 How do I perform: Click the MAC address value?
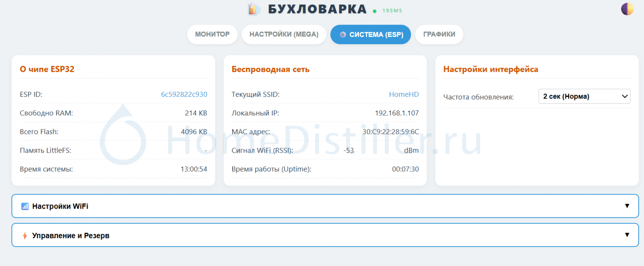tap(390, 132)
